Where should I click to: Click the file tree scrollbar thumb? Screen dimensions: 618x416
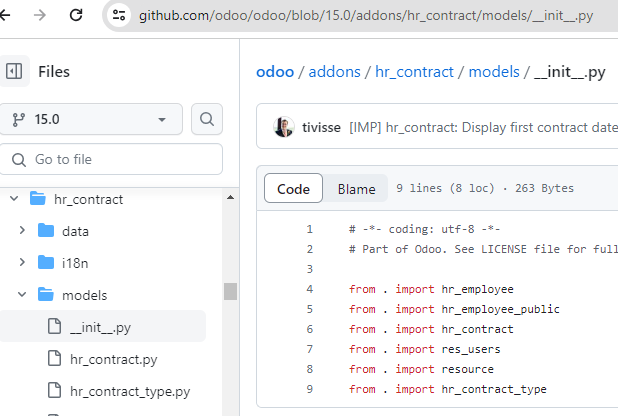[x=231, y=291]
